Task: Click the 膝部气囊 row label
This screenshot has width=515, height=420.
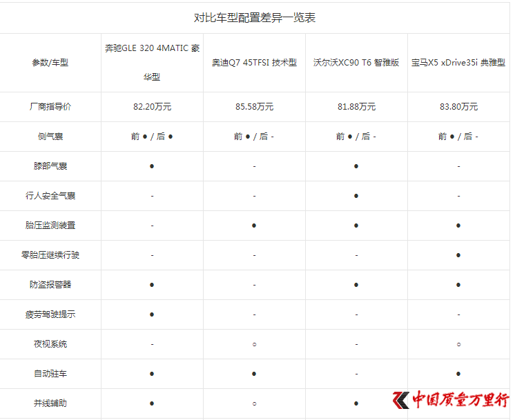Action: point(50,166)
